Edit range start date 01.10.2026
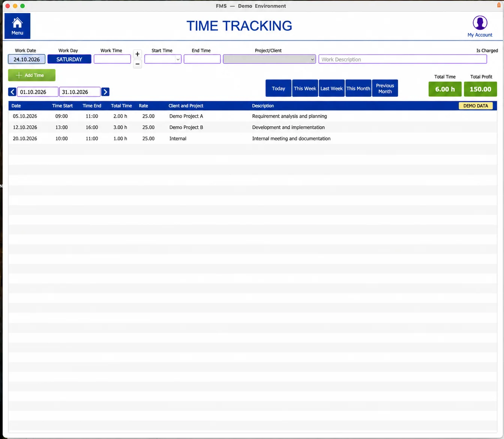 point(38,92)
